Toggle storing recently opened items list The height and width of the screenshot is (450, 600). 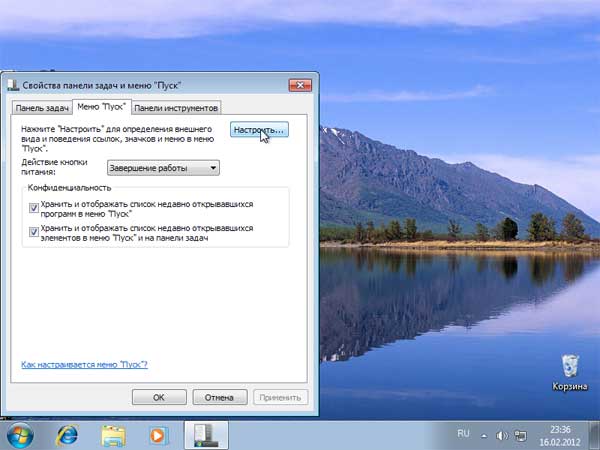point(34,232)
